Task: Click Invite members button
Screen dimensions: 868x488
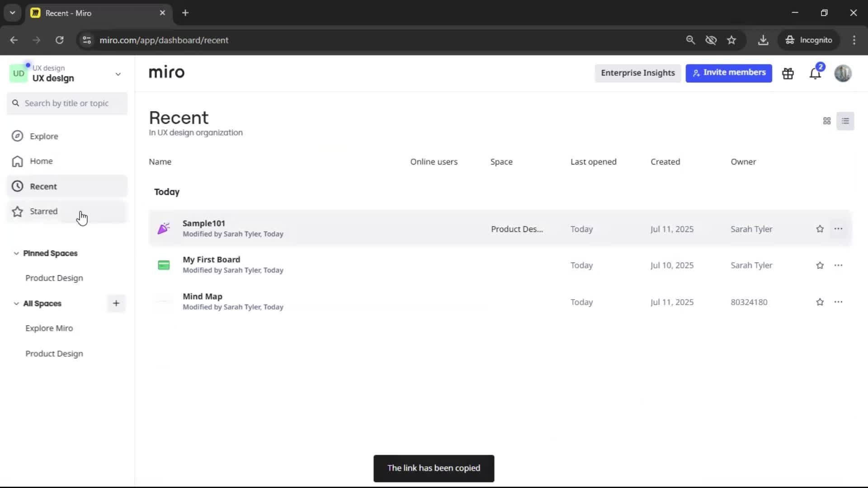Action: coord(729,73)
